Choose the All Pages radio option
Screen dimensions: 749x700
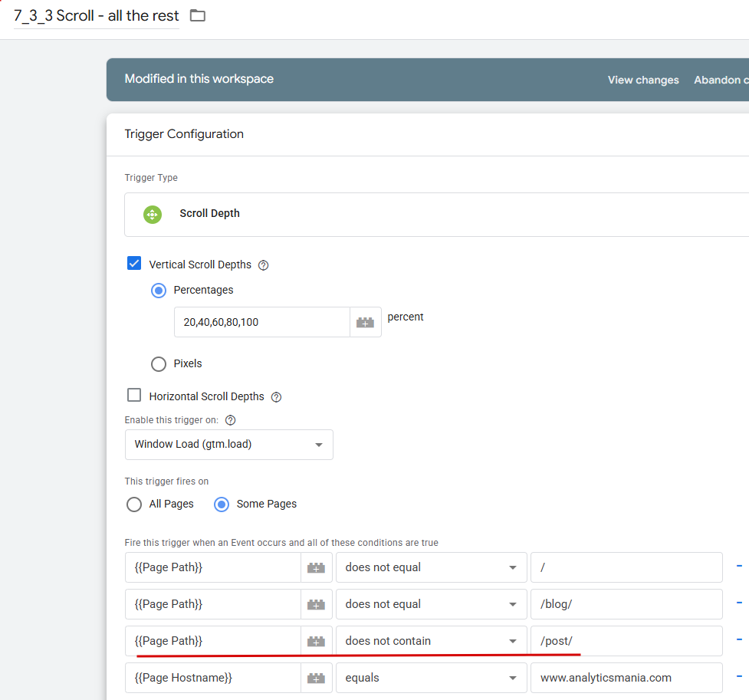[134, 504]
